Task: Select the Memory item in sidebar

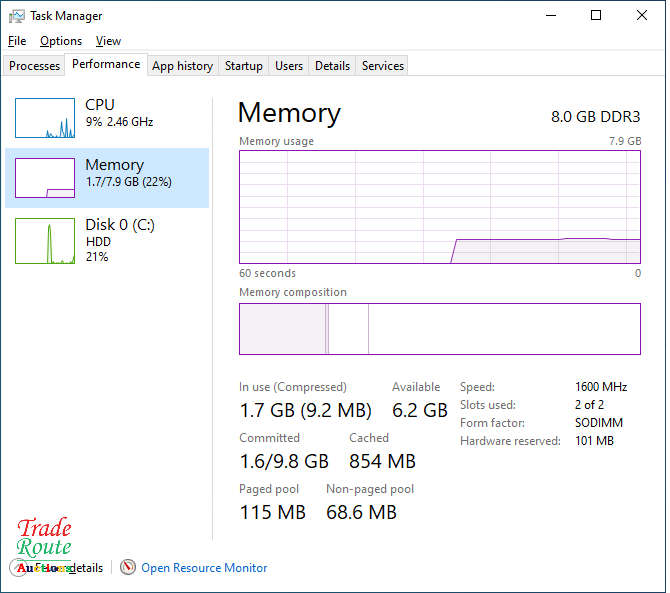Action: coord(107,177)
